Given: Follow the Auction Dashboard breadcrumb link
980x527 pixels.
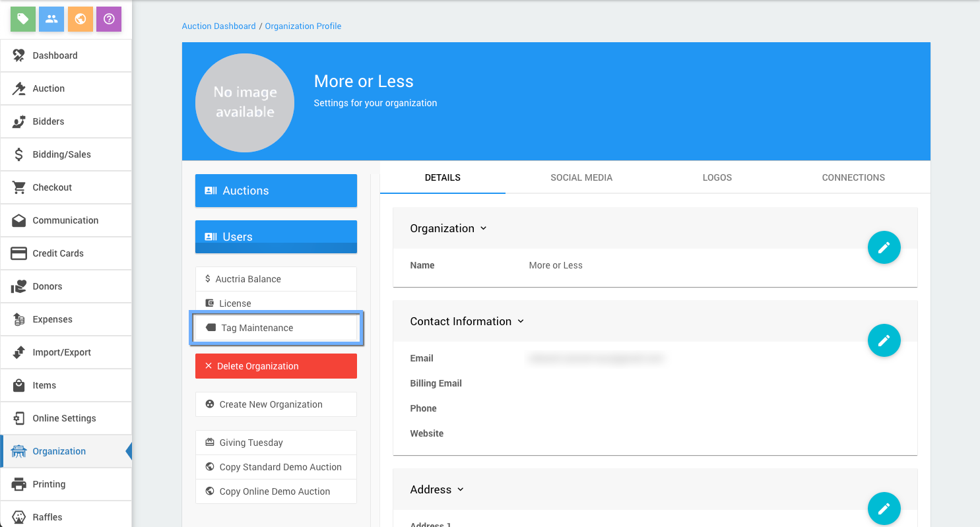Looking at the screenshot, I should pos(218,26).
